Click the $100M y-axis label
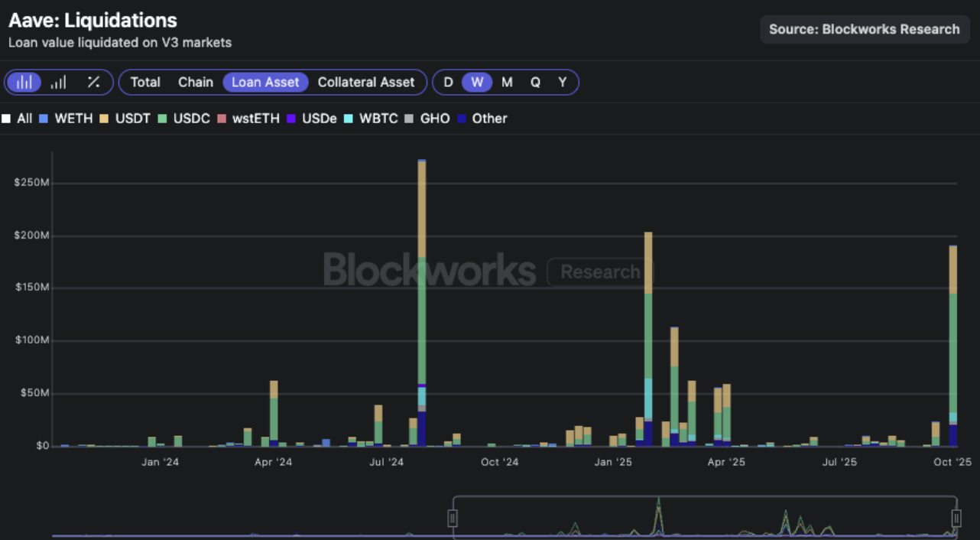The height and width of the screenshot is (540, 980). coord(31,340)
